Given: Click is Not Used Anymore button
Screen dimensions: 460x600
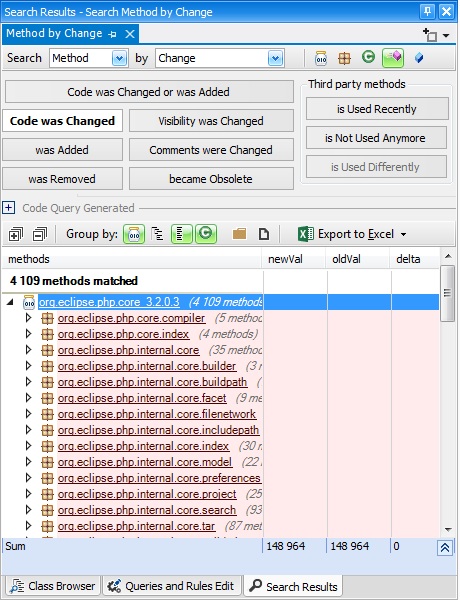Looking at the screenshot, I should pos(375,138).
